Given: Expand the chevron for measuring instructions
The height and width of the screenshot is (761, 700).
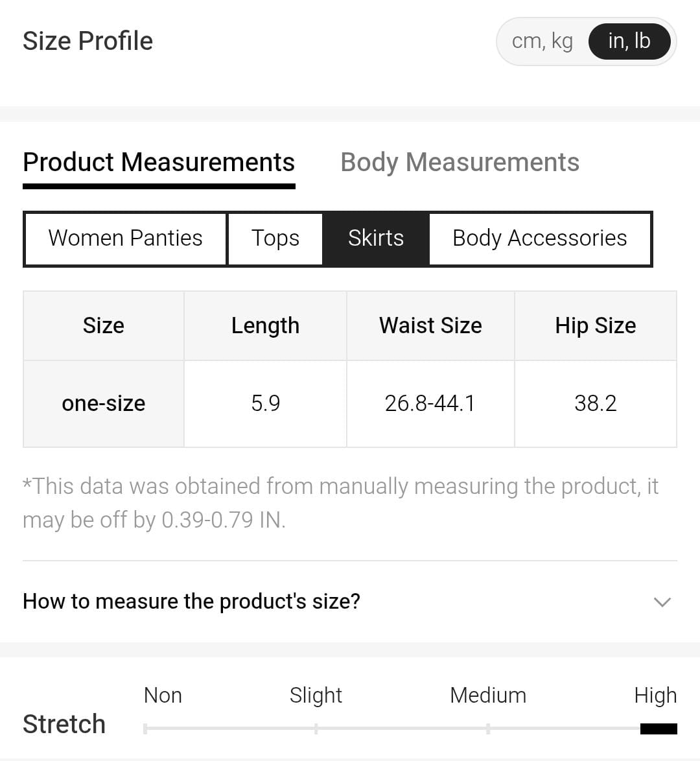Looking at the screenshot, I should [x=662, y=602].
